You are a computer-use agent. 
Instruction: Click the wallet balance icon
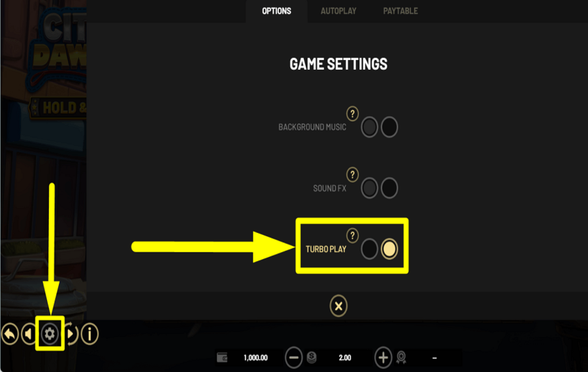tap(222, 358)
